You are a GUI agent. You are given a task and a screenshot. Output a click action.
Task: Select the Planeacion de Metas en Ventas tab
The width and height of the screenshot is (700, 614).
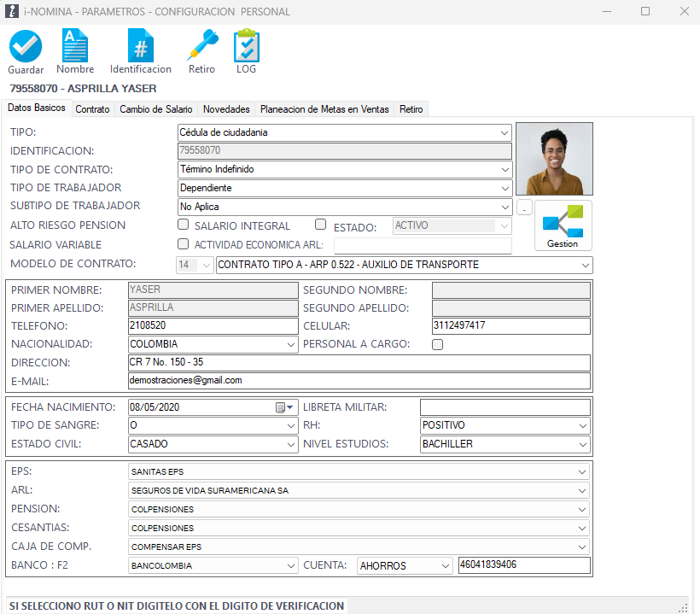[324, 109]
